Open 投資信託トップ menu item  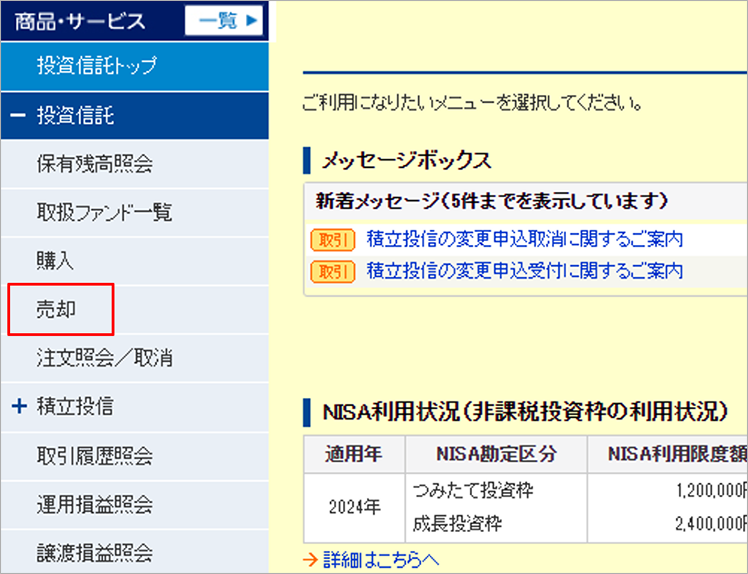click(96, 67)
